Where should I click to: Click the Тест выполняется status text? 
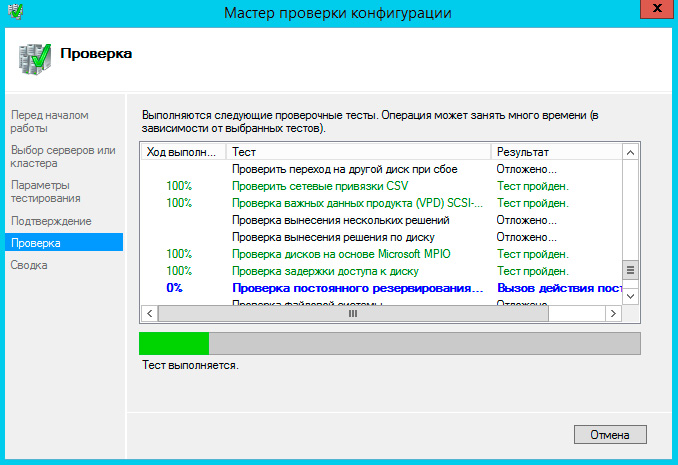click(x=190, y=365)
